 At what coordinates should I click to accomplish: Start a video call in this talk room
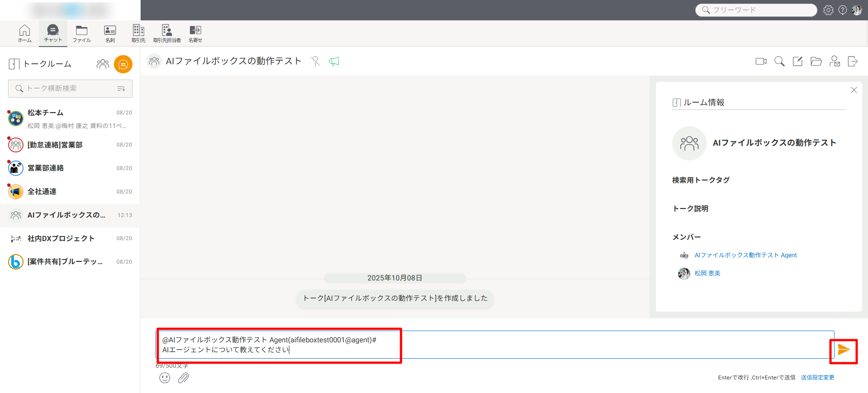coord(761,62)
